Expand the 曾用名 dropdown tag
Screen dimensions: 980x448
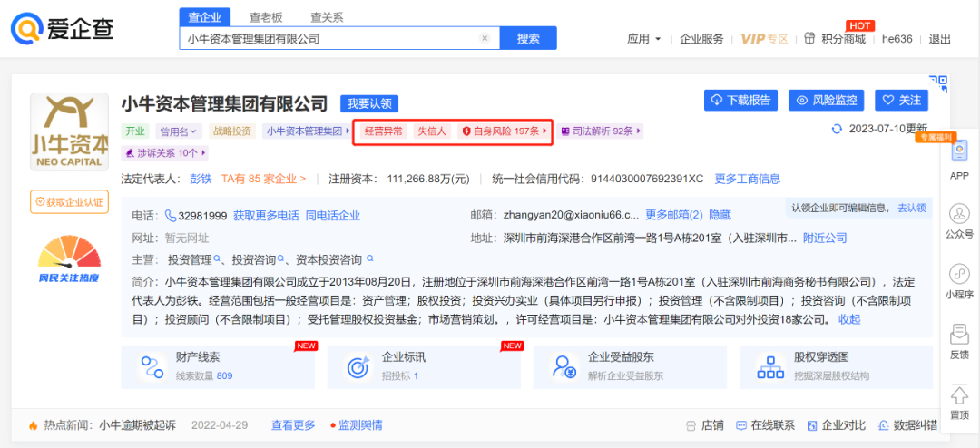tap(179, 131)
